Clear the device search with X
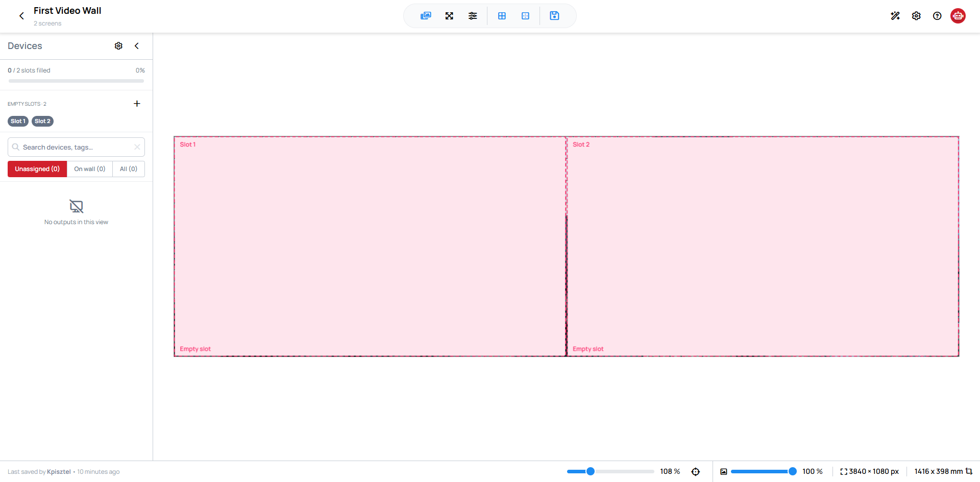The width and height of the screenshot is (980, 482). point(137,147)
